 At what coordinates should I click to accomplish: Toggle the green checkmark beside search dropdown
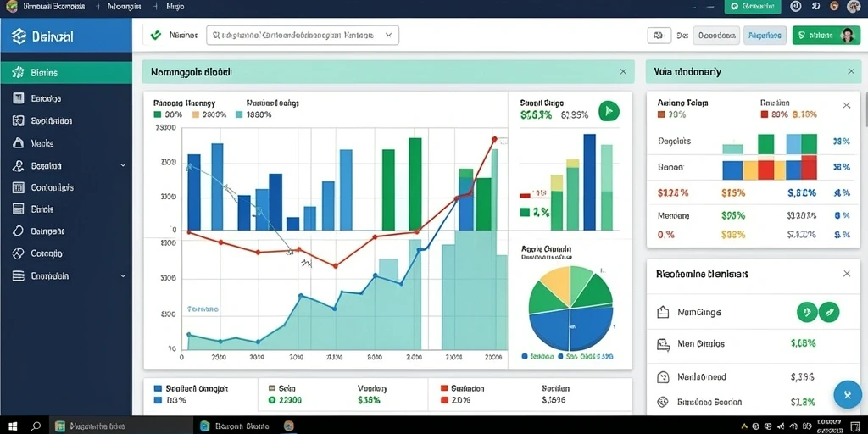156,35
